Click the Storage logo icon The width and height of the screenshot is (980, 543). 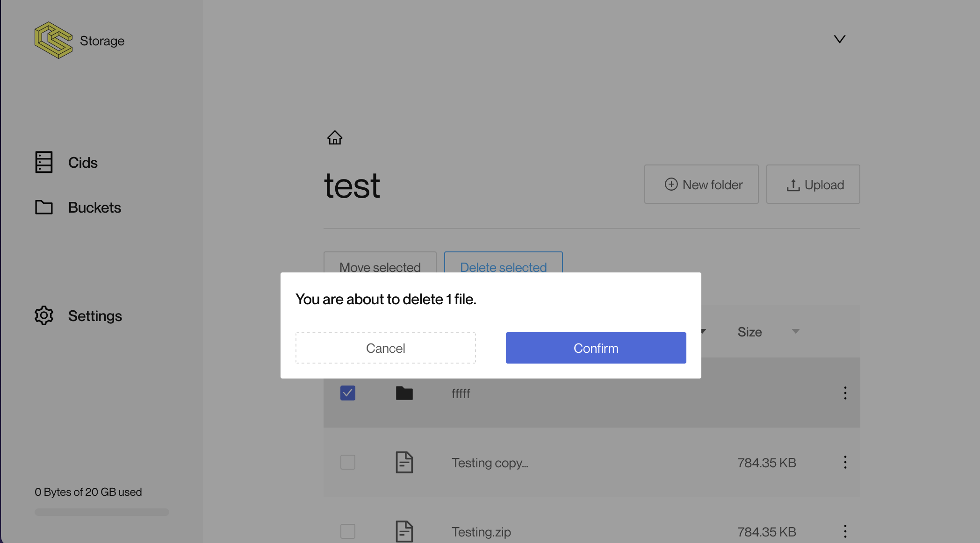click(54, 40)
